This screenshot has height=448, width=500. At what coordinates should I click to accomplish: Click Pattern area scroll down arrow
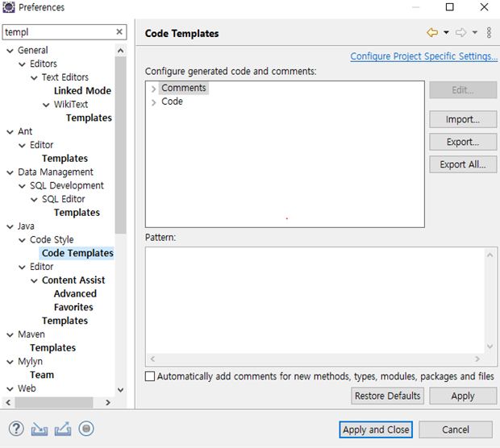pos(490,346)
